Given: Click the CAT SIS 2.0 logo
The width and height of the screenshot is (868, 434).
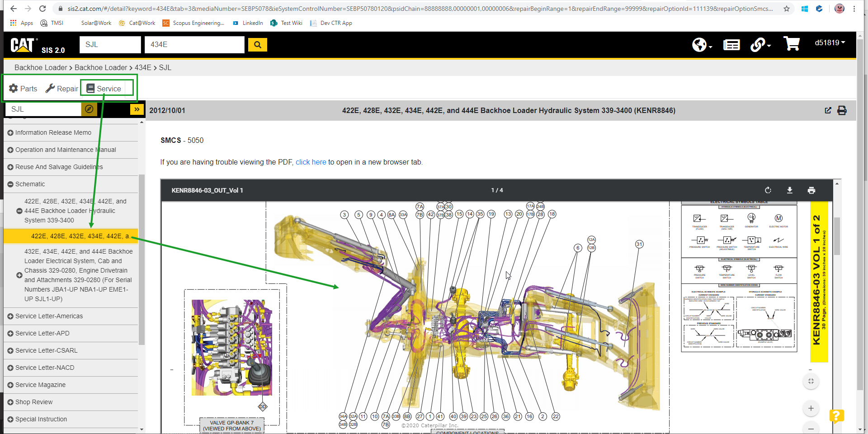Looking at the screenshot, I should (x=38, y=45).
